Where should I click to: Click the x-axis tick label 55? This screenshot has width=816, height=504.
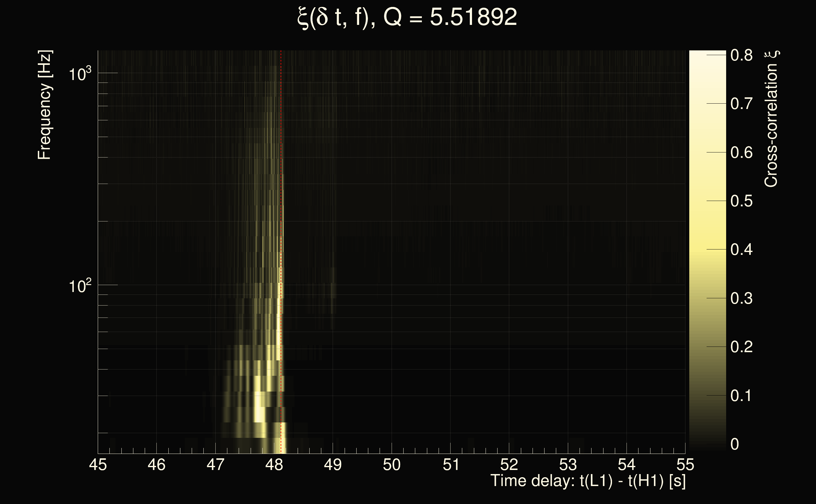click(x=685, y=465)
